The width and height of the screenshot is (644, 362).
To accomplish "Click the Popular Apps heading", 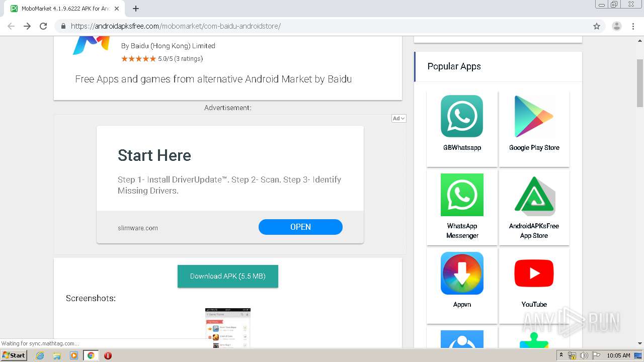I will click(454, 66).
